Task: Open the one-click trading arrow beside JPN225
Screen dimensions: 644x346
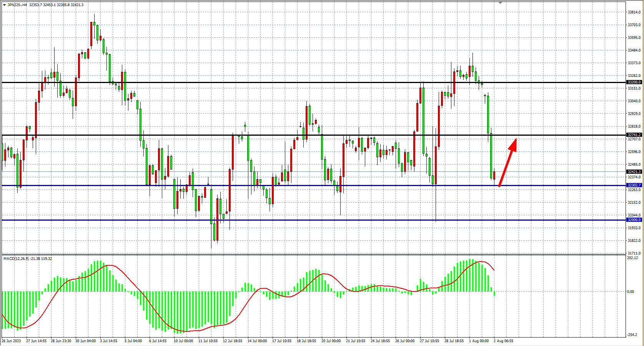Action: point(4,5)
